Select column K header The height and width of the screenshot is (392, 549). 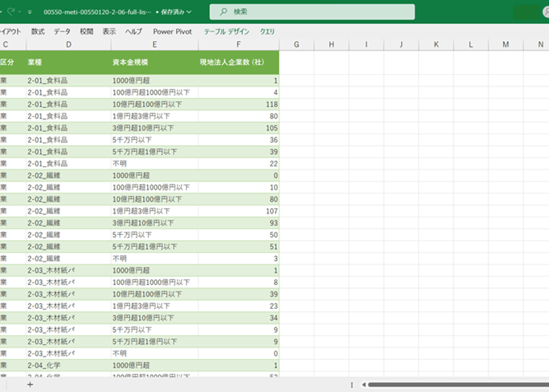point(436,45)
